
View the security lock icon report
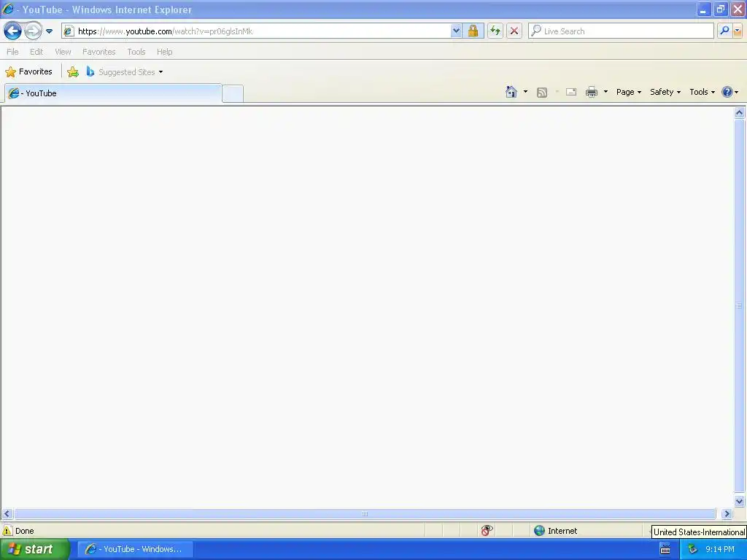[x=473, y=31]
